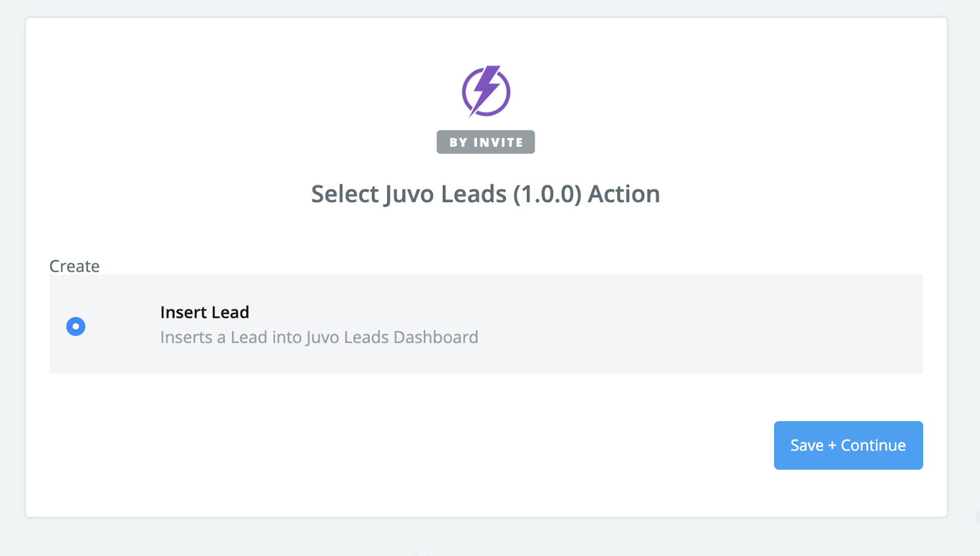Viewport: 980px width, 556px height.
Task: Select the bold Insert Lead text
Action: [x=205, y=312]
